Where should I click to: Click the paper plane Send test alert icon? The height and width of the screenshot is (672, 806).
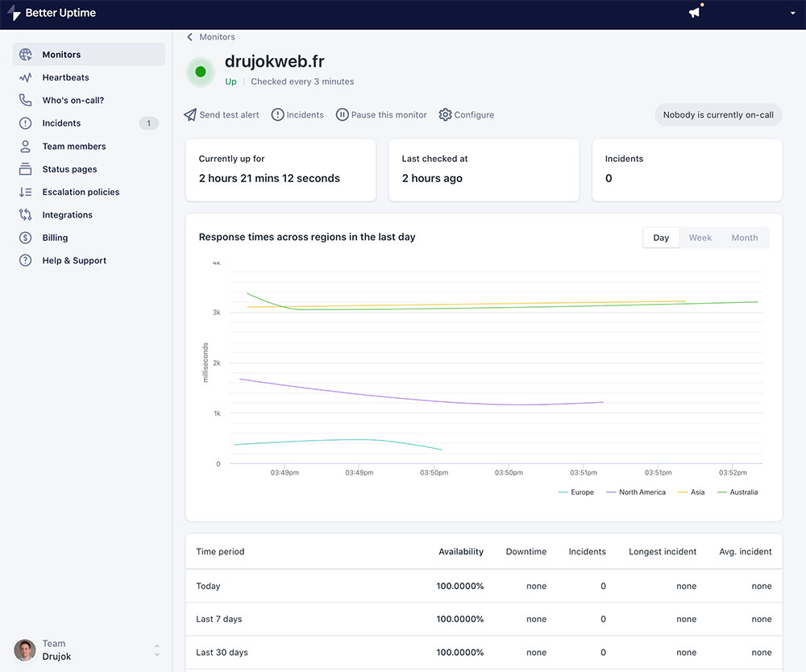190,114
